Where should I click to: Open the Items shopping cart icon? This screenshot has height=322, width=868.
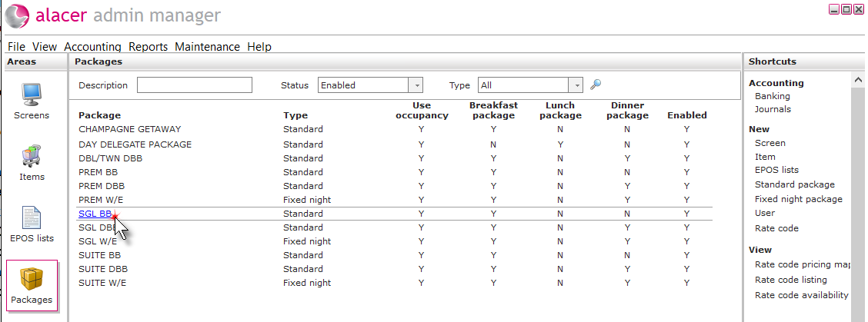click(32, 156)
